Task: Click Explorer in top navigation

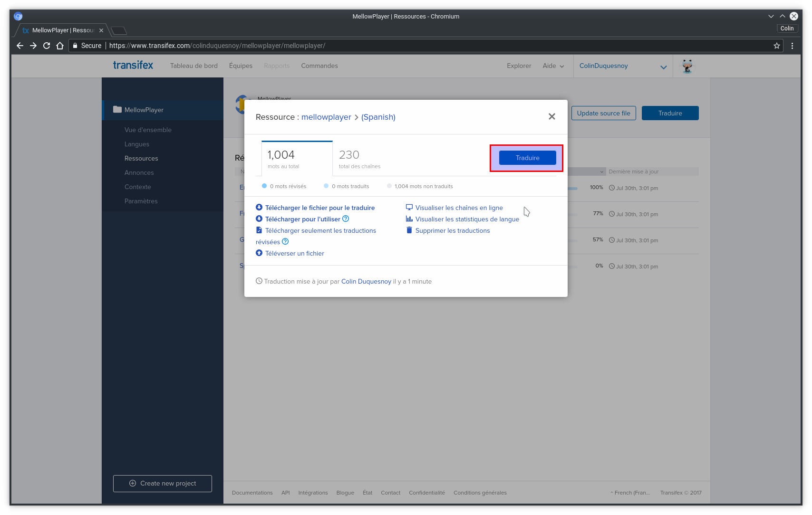Action: (x=519, y=66)
